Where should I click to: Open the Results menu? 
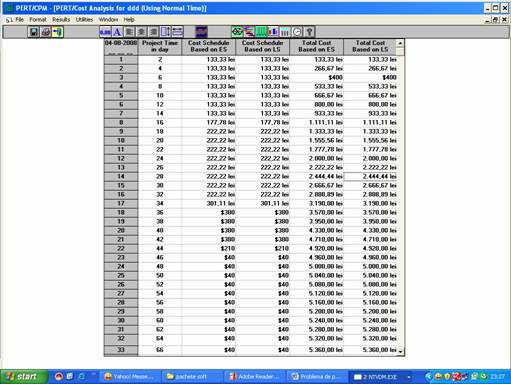[61, 20]
